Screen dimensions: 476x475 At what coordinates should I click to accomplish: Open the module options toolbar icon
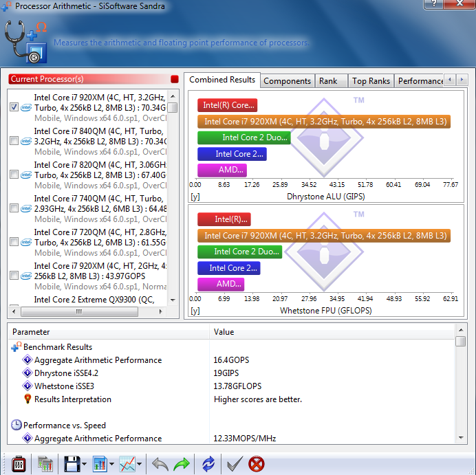pyautogui.click(x=19, y=464)
